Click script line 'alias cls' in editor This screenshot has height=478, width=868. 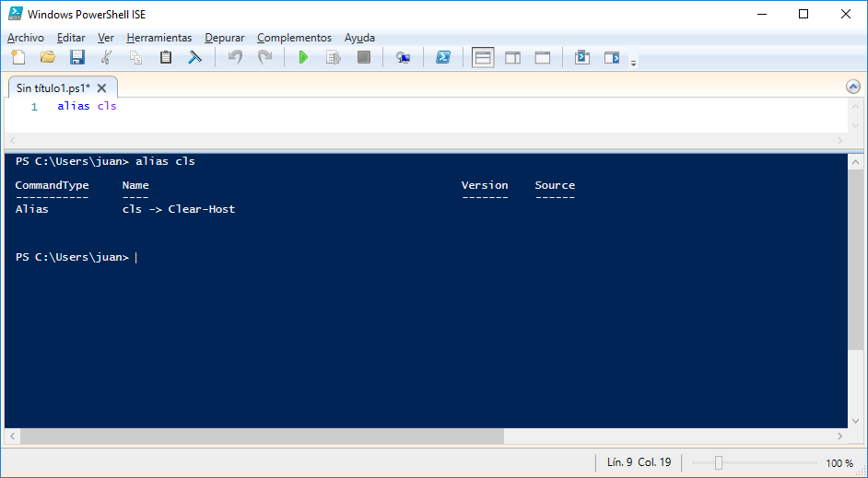(87, 106)
